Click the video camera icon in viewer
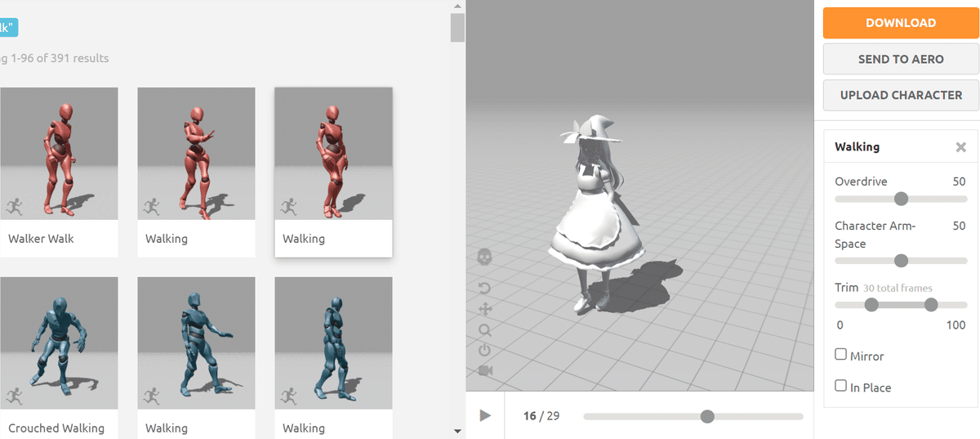The width and height of the screenshot is (980, 439). (x=485, y=370)
